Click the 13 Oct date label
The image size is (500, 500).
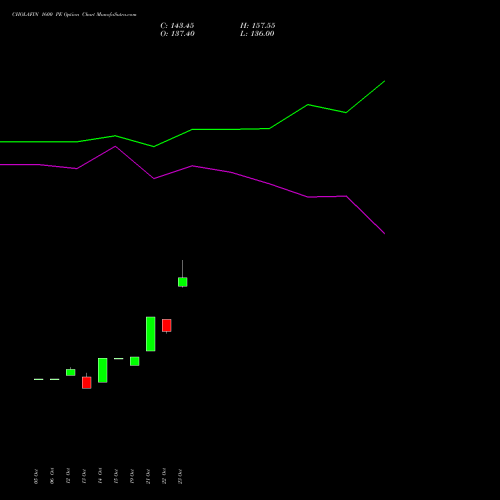(84, 476)
